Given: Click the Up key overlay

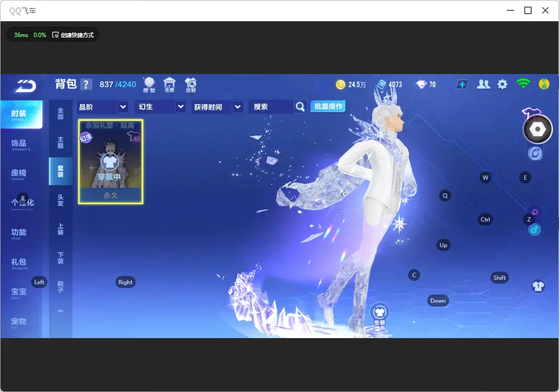Looking at the screenshot, I should click(443, 245).
